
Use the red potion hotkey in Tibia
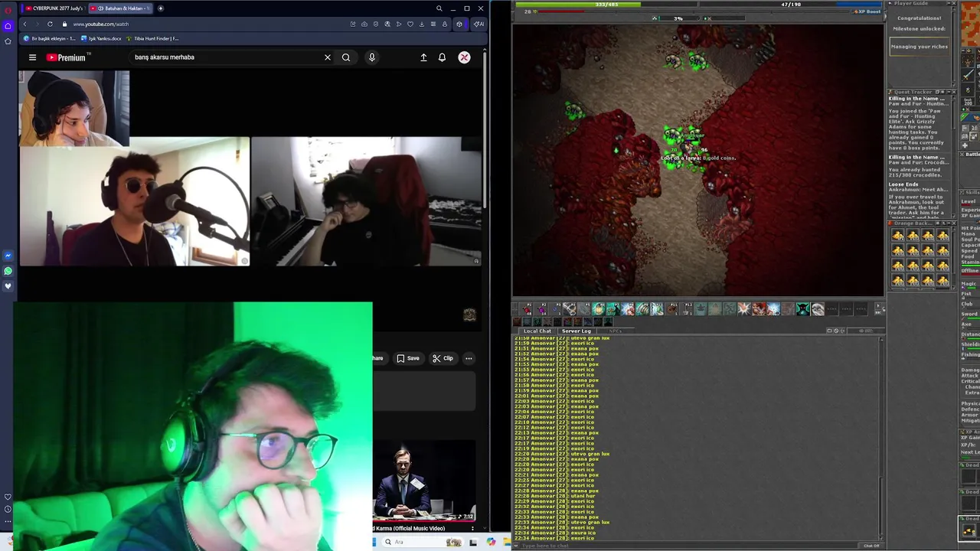tap(528, 309)
